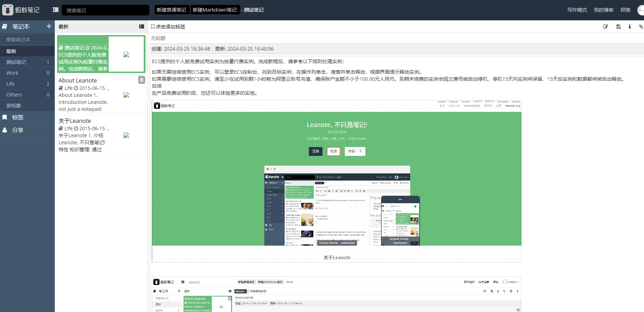Create a note with 新建普通笔记

pos(171,10)
